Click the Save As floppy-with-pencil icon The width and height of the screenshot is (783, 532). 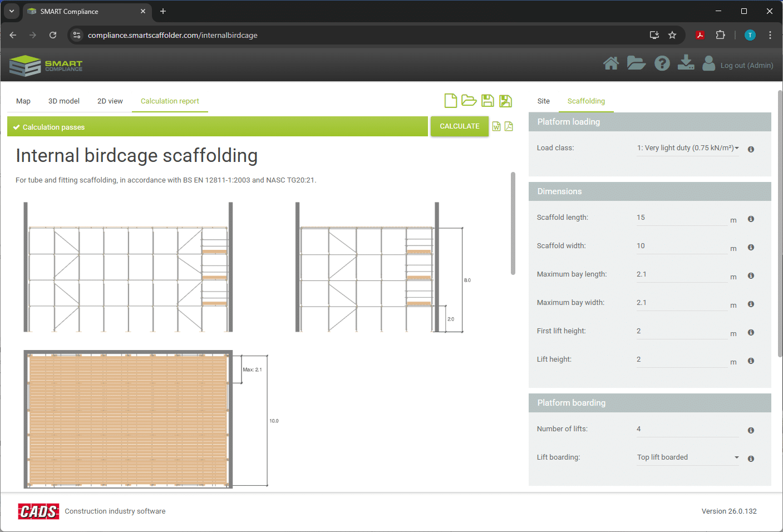click(x=505, y=101)
